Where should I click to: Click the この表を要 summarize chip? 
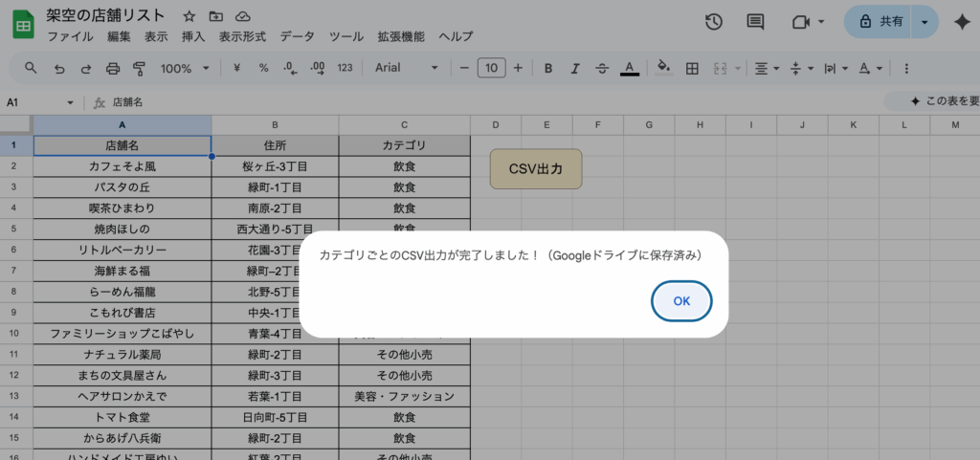tap(932, 101)
